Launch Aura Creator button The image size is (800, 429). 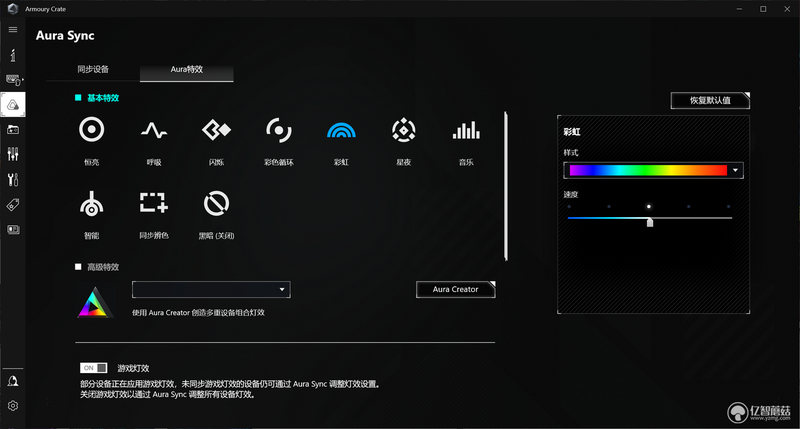(456, 289)
